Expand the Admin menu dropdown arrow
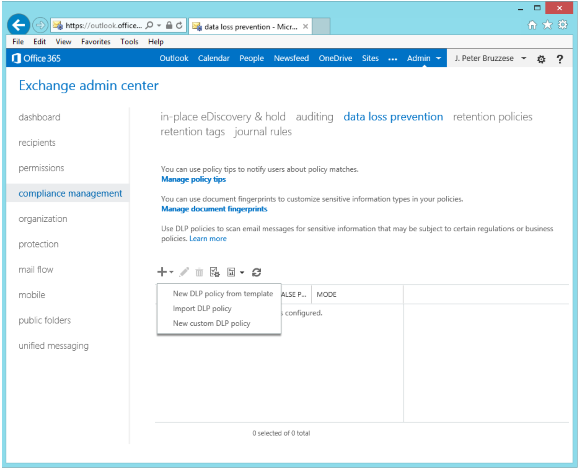 pos(439,58)
